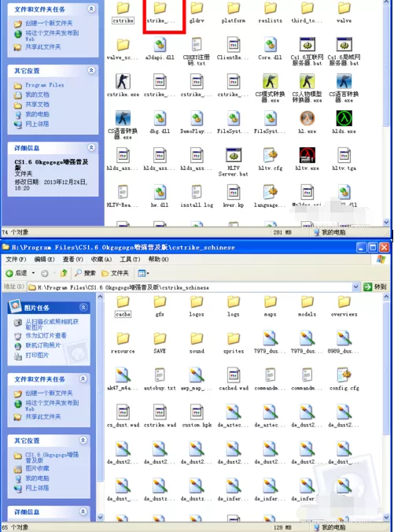Click the 搜索 search toolbar button
Screen dimensions: 394x532
pyautogui.click(x=86, y=273)
